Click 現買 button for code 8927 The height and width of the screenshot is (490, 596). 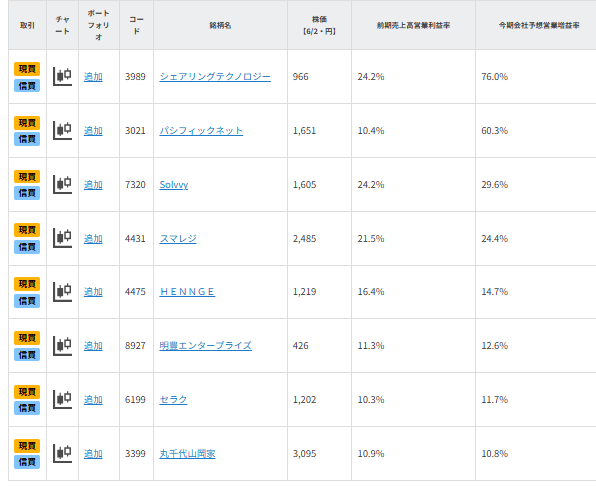[27, 338]
